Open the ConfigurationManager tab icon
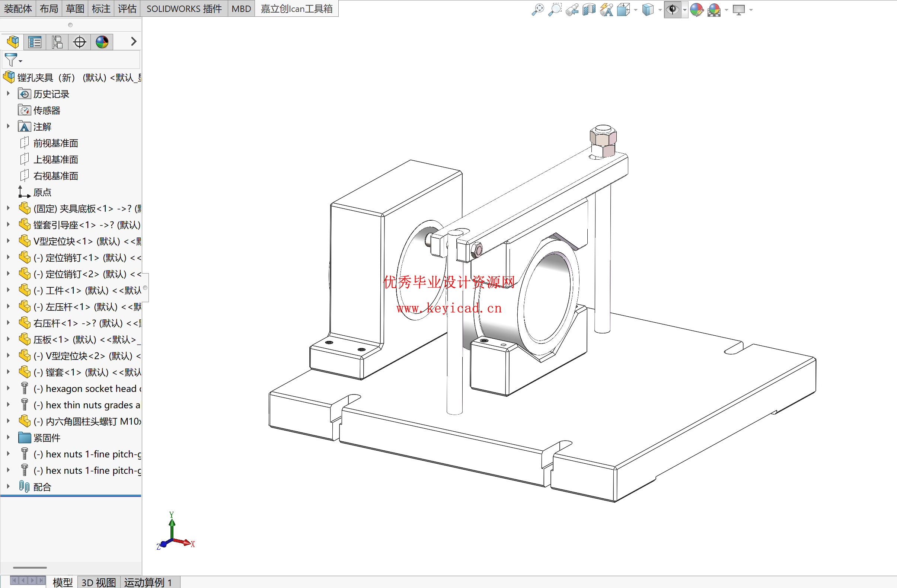 (57, 42)
